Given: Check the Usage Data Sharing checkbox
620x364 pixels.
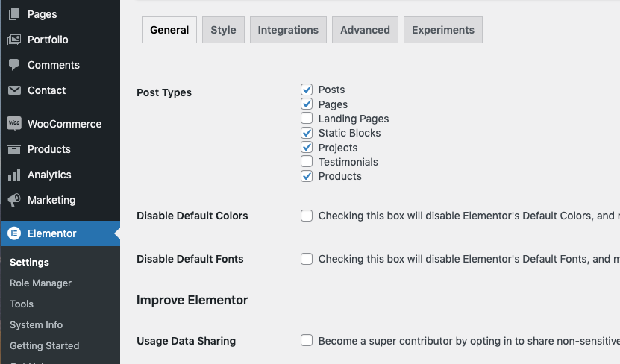Looking at the screenshot, I should coord(307,341).
